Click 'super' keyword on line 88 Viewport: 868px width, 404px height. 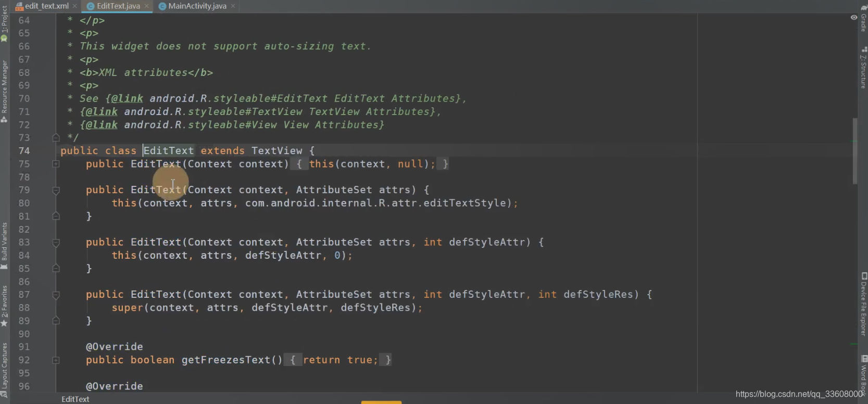[x=127, y=308]
